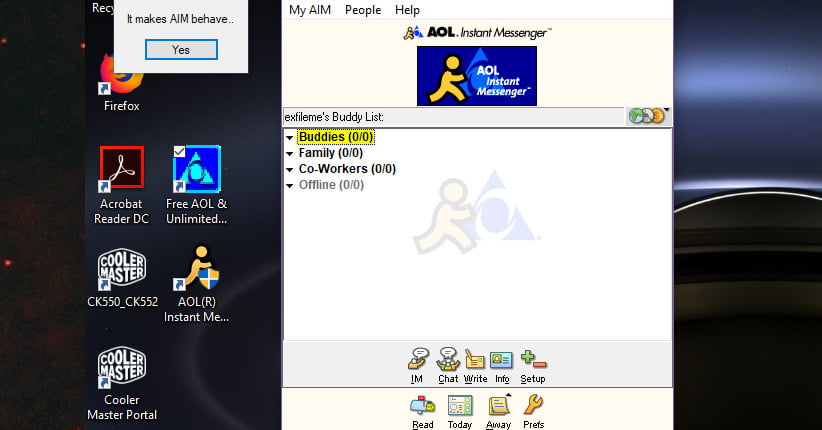Select Free AOL & Unlimited desktop icon
Screen dimensions: 822x430
point(197,186)
